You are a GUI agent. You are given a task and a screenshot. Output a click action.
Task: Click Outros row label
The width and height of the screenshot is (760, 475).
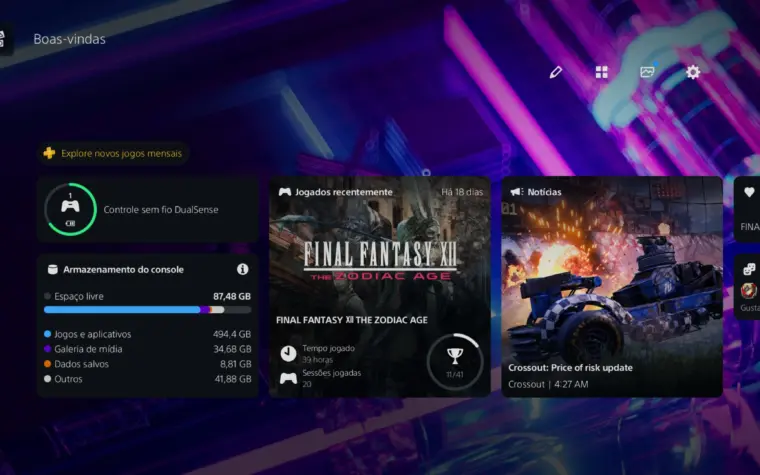click(68, 379)
